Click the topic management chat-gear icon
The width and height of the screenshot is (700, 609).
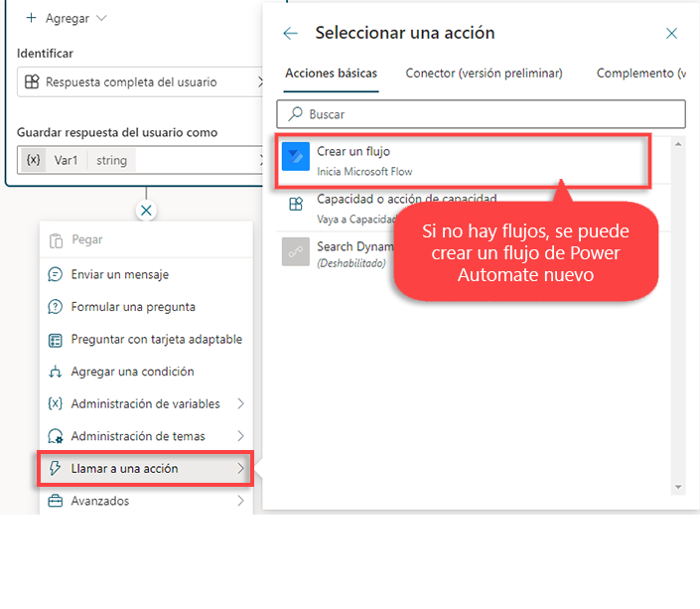pos(55,436)
